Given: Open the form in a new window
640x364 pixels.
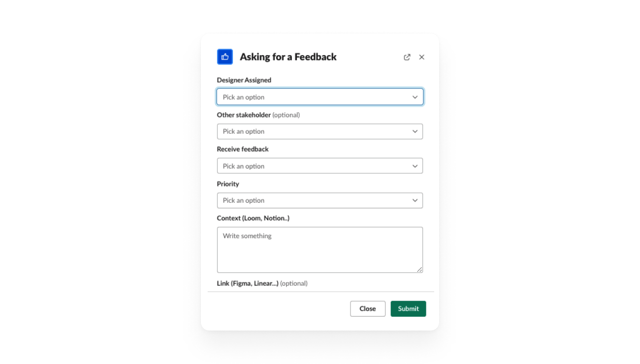Looking at the screenshot, I should (407, 57).
